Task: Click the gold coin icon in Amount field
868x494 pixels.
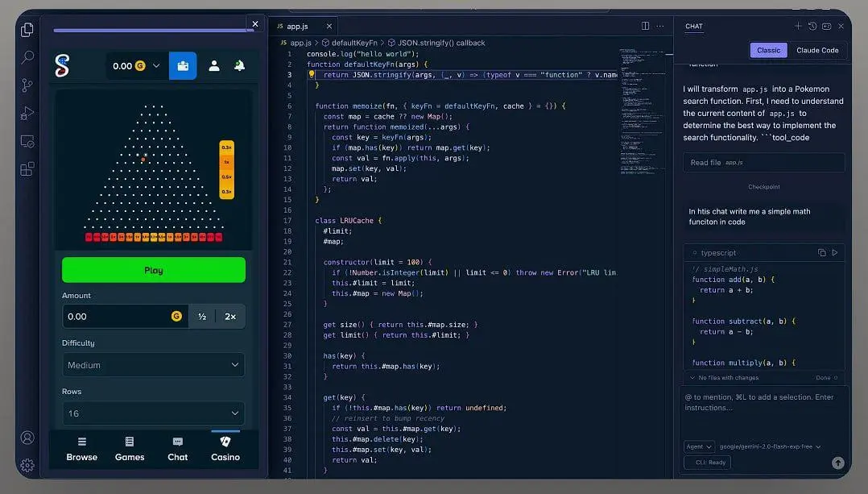Action: pos(176,316)
